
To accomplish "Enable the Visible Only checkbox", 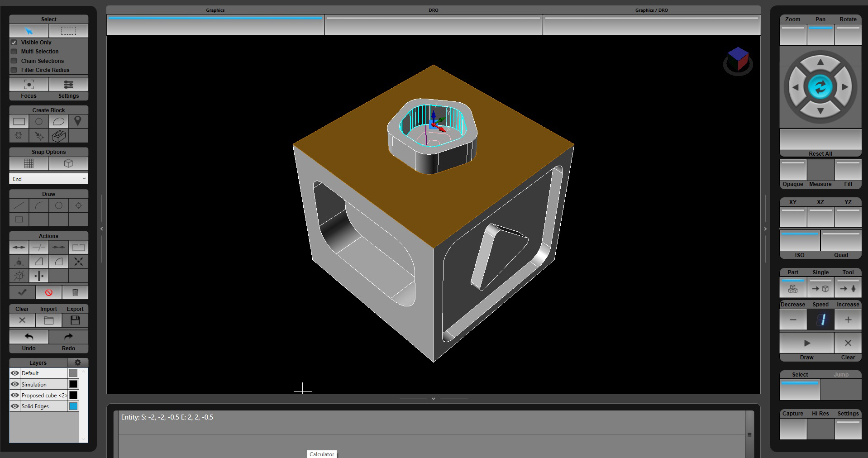I will pyautogui.click(x=14, y=42).
